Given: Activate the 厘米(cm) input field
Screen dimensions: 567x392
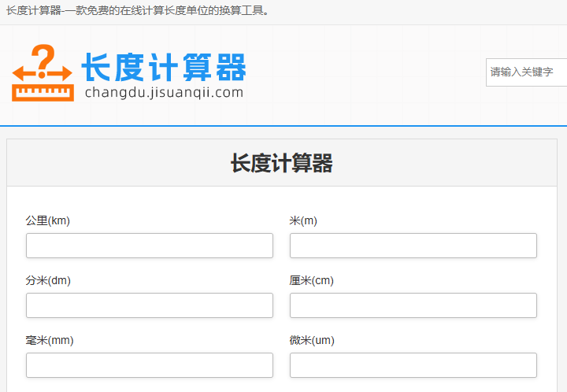Looking at the screenshot, I should (413, 305).
